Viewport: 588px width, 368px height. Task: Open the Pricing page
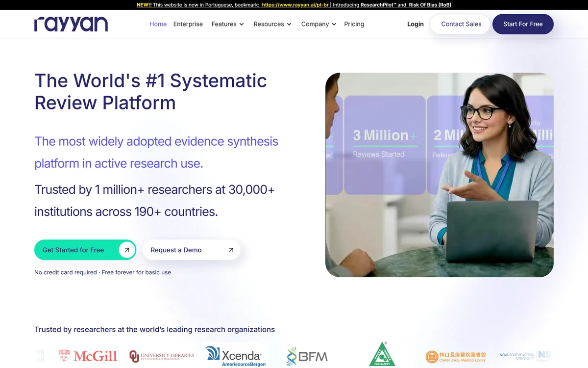tap(354, 24)
